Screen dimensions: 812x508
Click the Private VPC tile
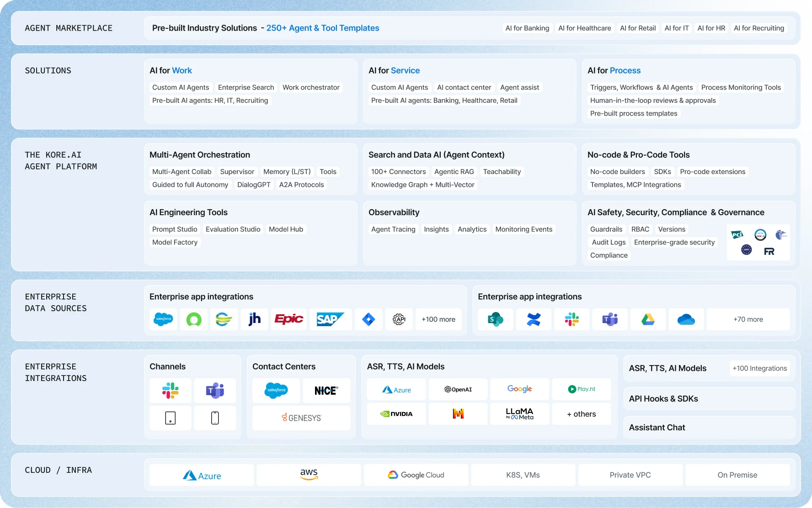(630, 475)
